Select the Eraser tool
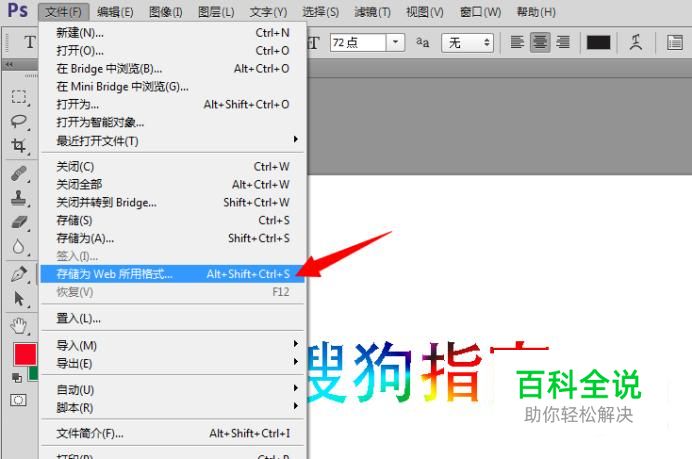The width and height of the screenshot is (692, 459). [x=19, y=222]
